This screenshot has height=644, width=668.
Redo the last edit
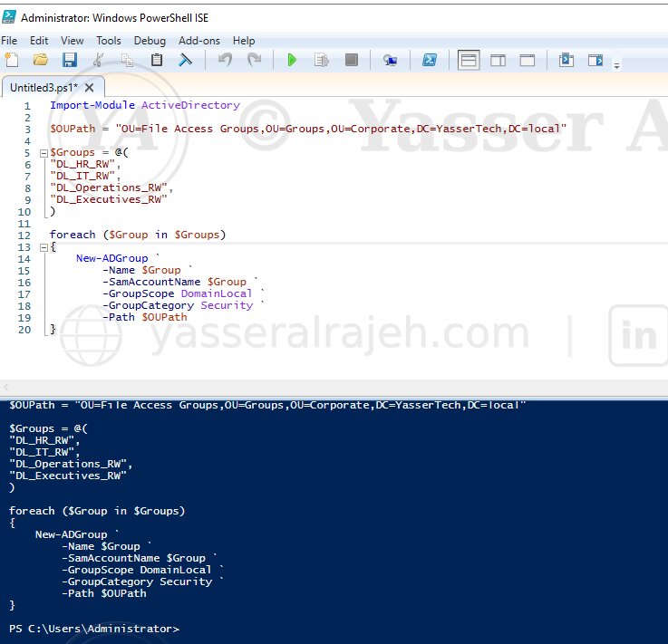point(255,60)
